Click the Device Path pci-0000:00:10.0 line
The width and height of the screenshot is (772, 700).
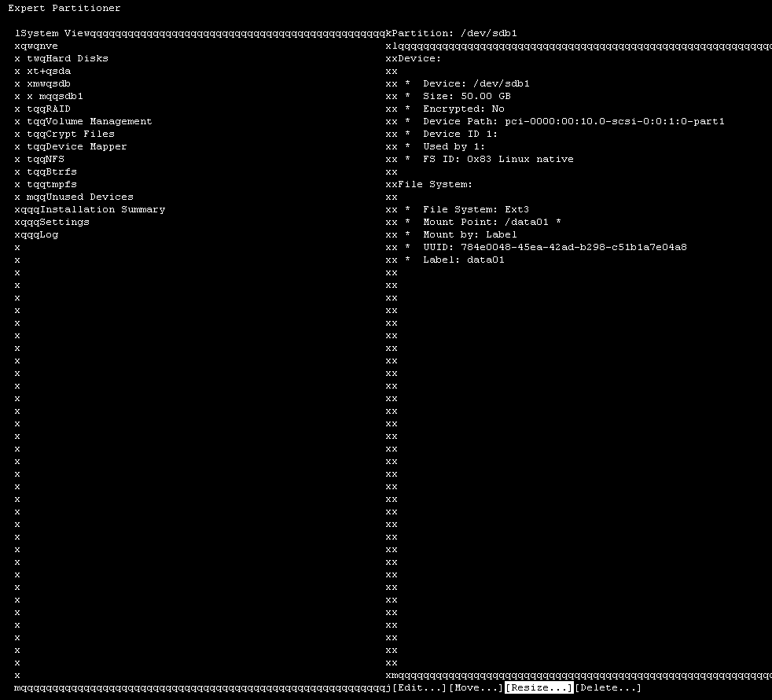574,121
